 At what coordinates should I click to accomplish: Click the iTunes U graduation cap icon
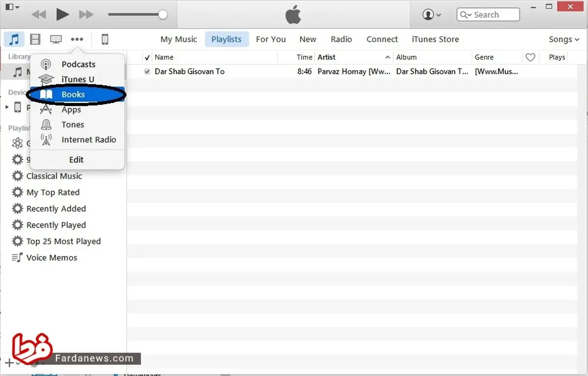click(46, 79)
